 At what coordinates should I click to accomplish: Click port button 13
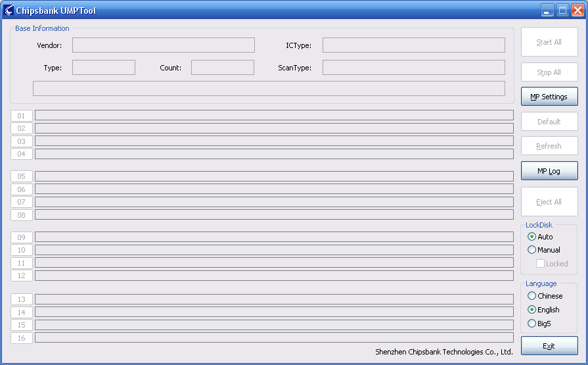coord(22,299)
